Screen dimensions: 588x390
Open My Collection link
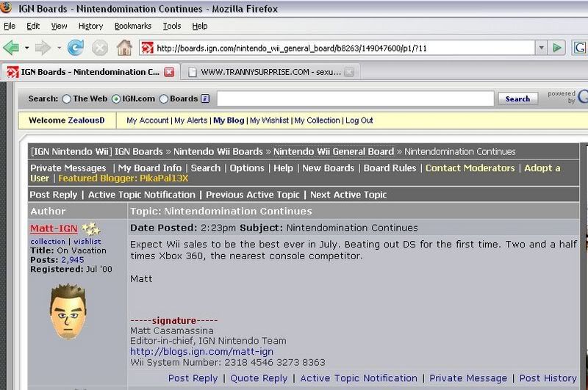click(x=317, y=120)
